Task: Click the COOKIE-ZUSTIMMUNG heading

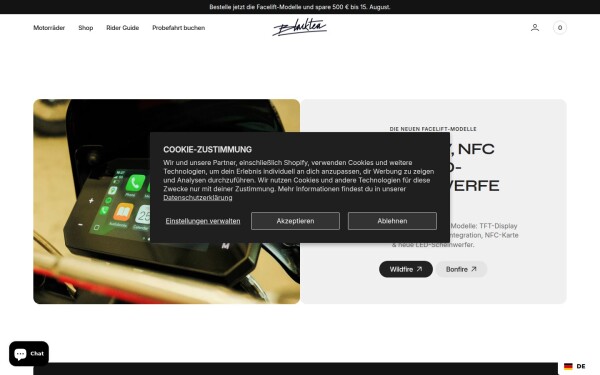Action: pyautogui.click(x=207, y=149)
